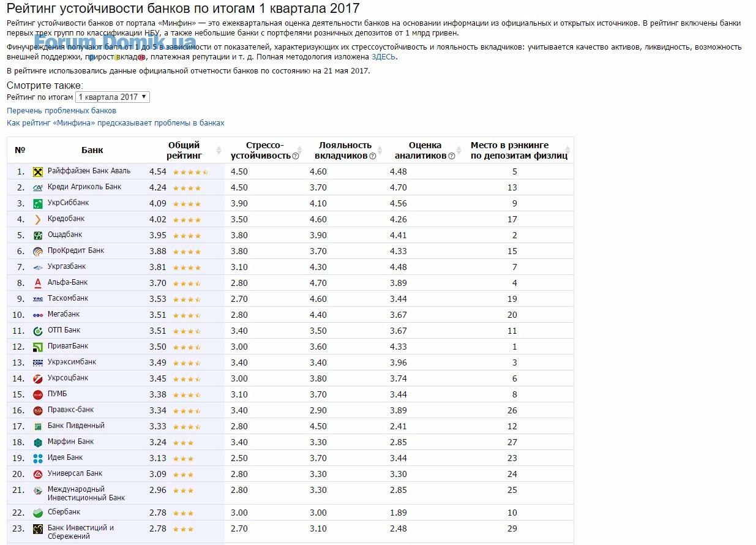Click the Международный Инвестиционный Банк logo
Viewport: 756px width, 545px height.
[38, 491]
